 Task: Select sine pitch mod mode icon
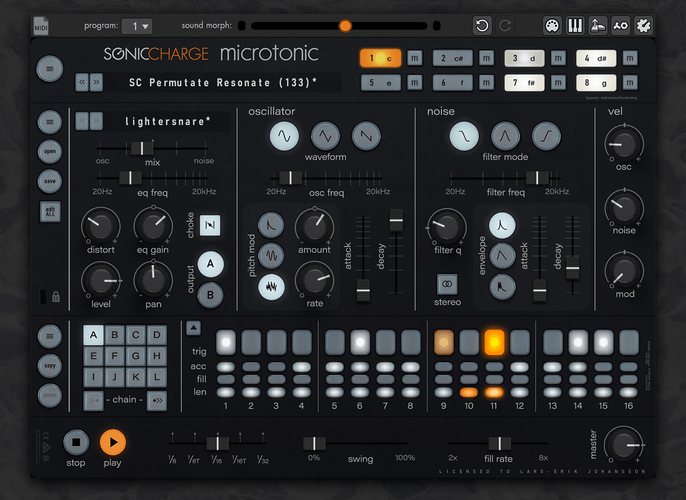click(271, 255)
